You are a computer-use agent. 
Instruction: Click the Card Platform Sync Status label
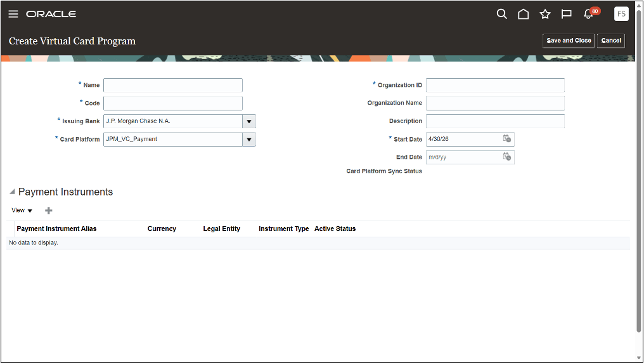coord(384,171)
